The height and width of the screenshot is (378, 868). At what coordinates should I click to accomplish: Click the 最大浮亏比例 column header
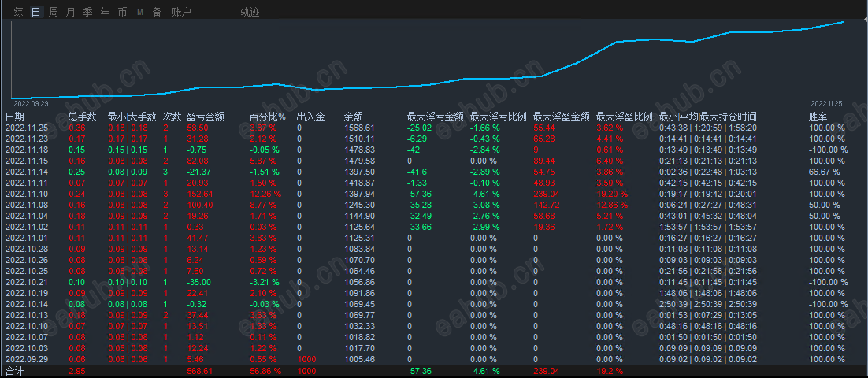coord(499,117)
